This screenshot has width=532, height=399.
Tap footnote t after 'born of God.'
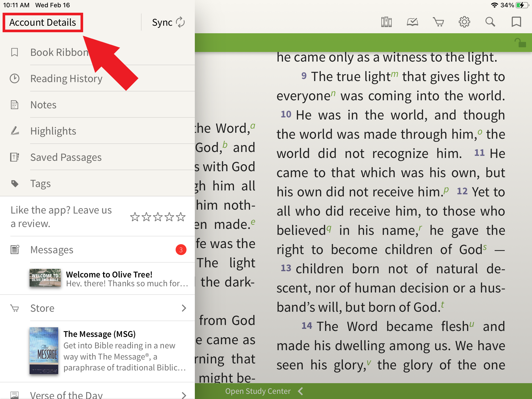pyautogui.click(x=442, y=304)
